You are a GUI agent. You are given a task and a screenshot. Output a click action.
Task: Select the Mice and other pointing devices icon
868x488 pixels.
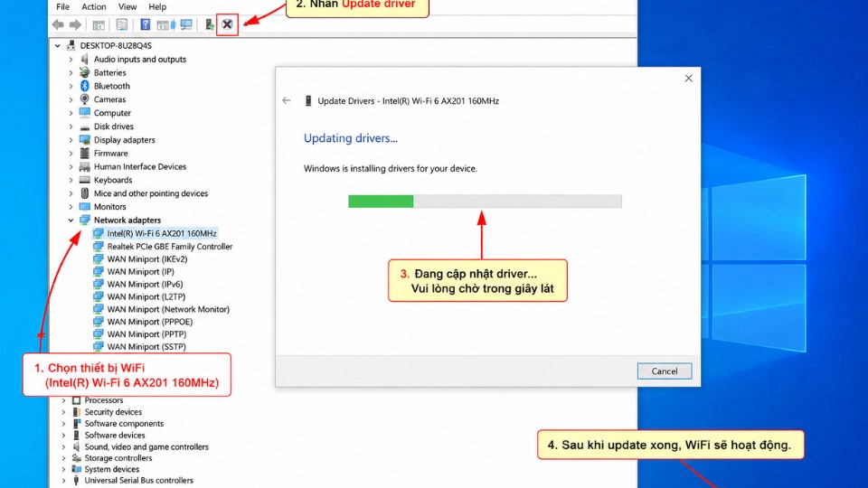[x=85, y=193]
